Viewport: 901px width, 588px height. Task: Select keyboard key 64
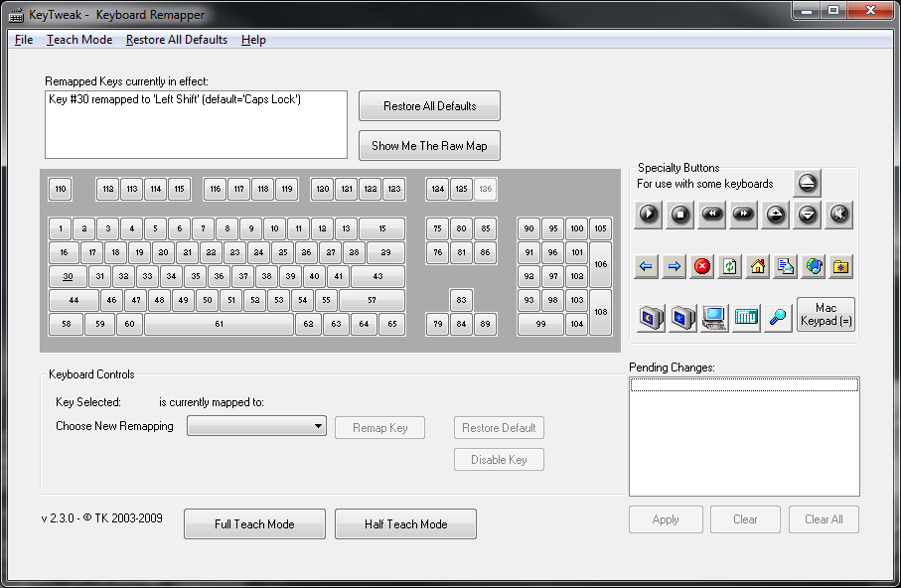(364, 324)
